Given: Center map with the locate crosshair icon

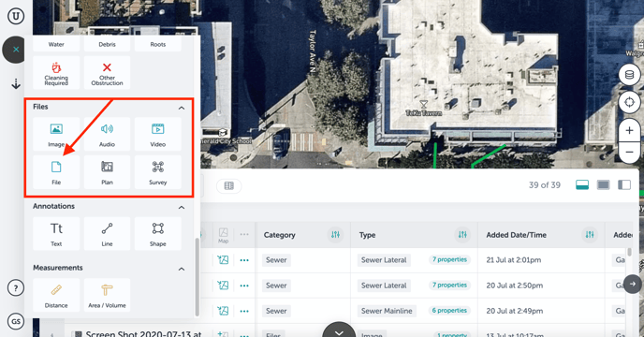Looking at the screenshot, I should [x=629, y=102].
